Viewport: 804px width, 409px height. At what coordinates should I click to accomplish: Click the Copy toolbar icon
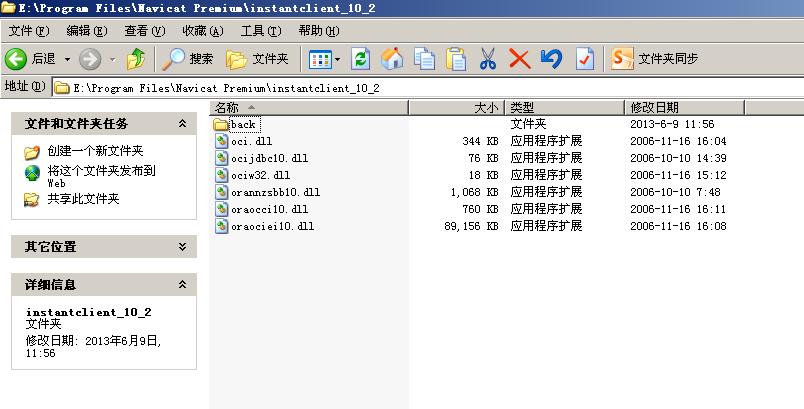coord(425,59)
